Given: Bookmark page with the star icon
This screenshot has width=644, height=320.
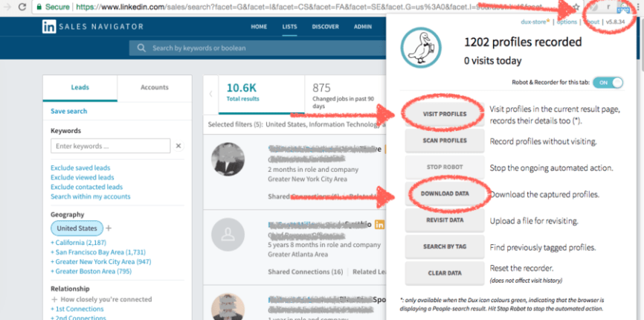Looking at the screenshot, I should point(577,5).
